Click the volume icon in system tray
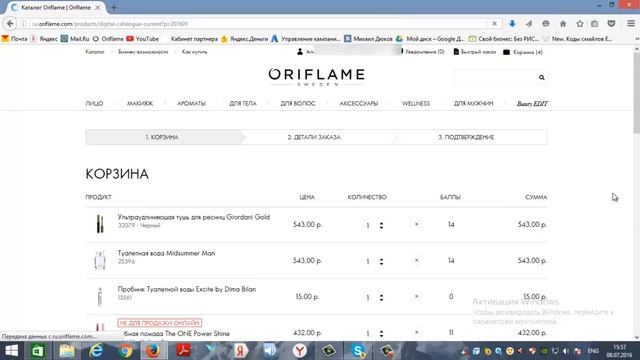The image size is (640, 360). coord(566,351)
